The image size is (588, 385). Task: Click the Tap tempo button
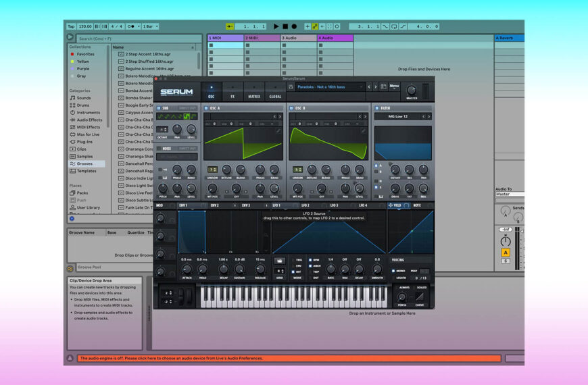coord(71,26)
